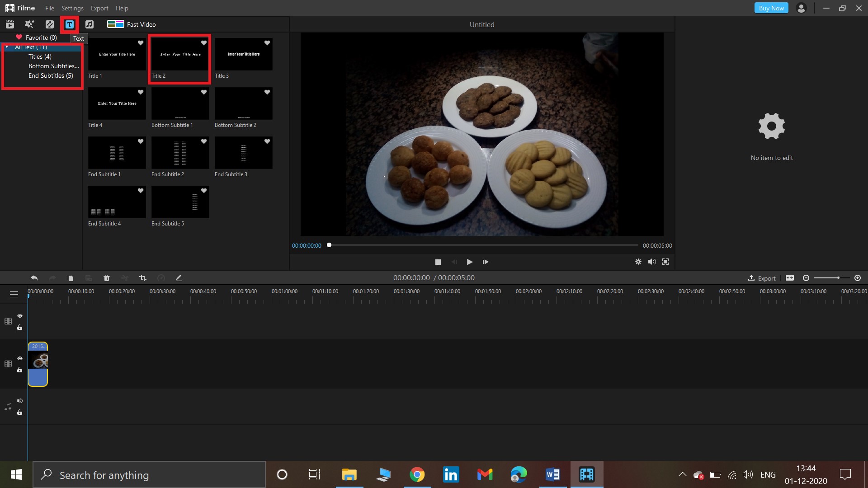The width and height of the screenshot is (868, 488).
Task: Select the Text tool icon
Action: (69, 24)
